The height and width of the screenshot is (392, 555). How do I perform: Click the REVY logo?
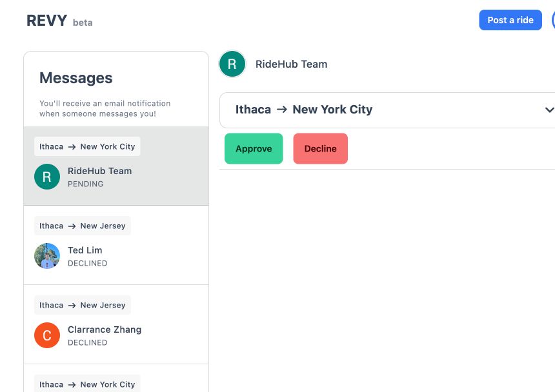pos(46,21)
